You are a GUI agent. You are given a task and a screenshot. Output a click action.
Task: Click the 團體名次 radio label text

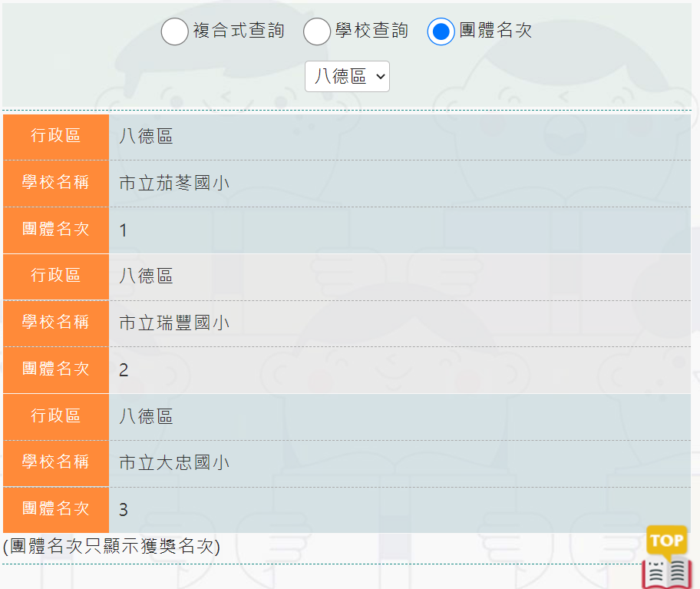(496, 31)
